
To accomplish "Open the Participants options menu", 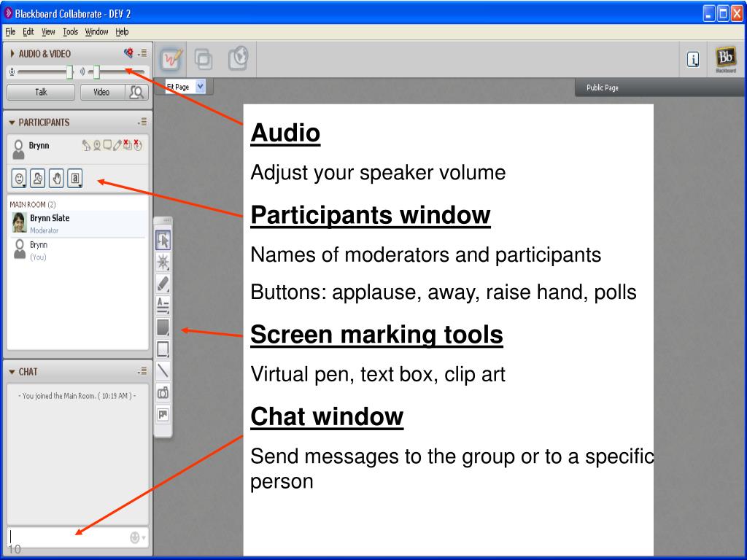I will [x=142, y=122].
